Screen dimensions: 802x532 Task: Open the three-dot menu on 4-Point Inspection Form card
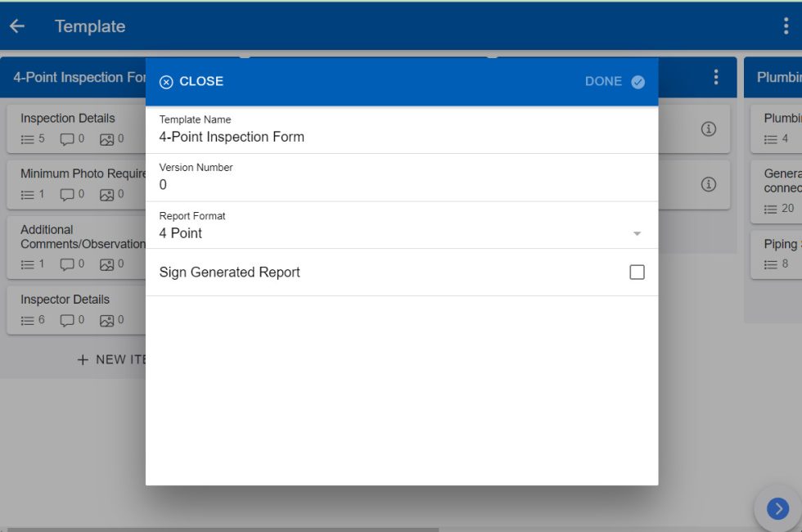pos(715,76)
